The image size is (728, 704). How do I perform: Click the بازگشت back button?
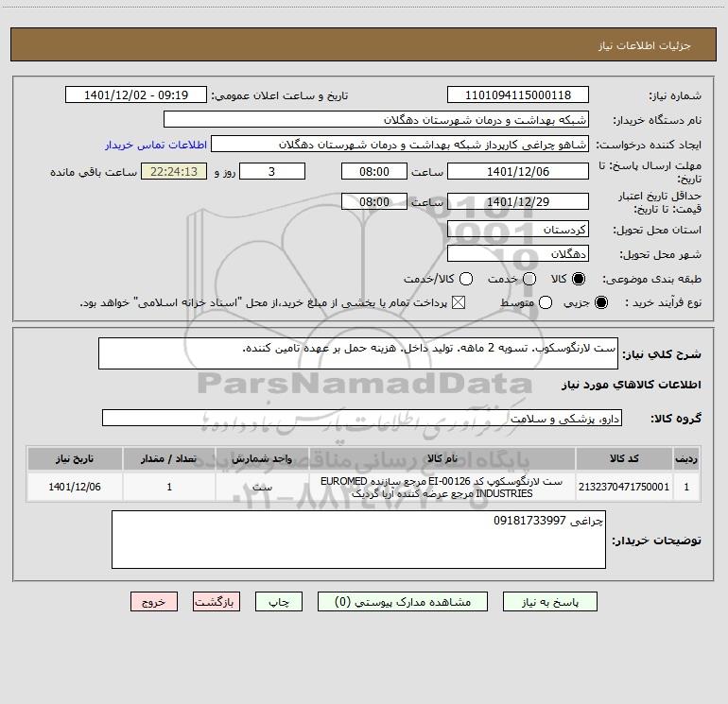point(217,602)
